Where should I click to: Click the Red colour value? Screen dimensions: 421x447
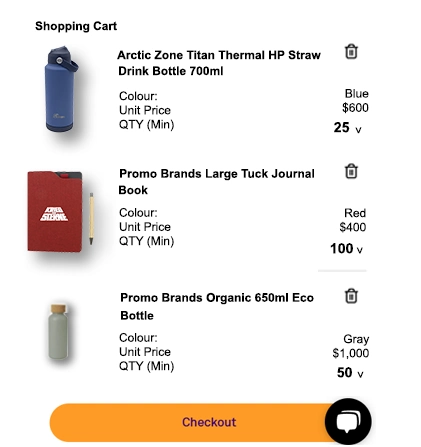click(355, 213)
